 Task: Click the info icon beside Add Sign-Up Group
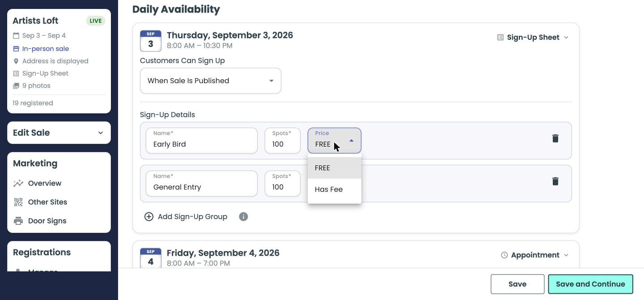click(243, 217)
